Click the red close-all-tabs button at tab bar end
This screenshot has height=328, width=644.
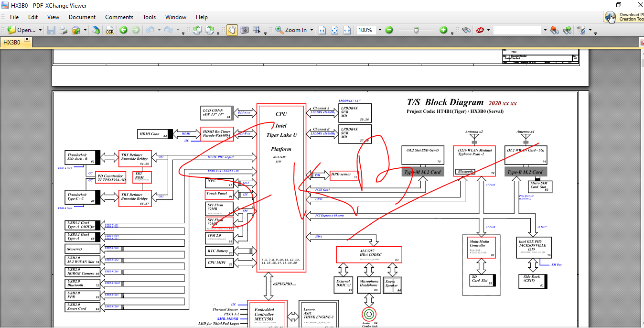click(x=642, y=43)
